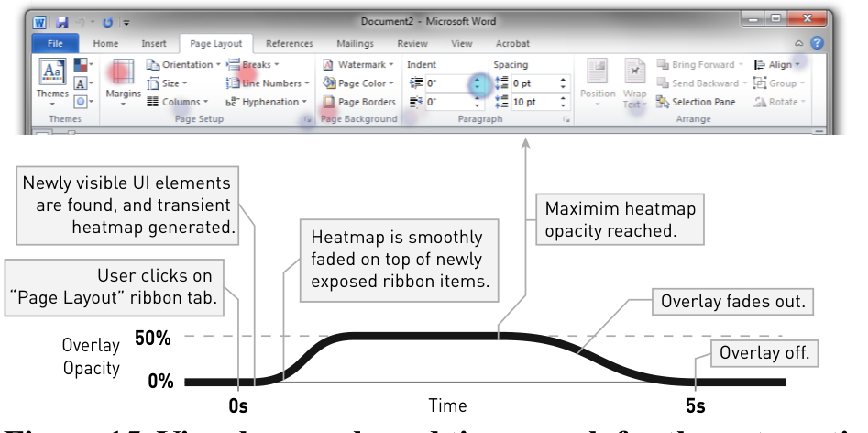Open the Selection Pane
Viewport: 868px width, 433px height.
(696, 102)
